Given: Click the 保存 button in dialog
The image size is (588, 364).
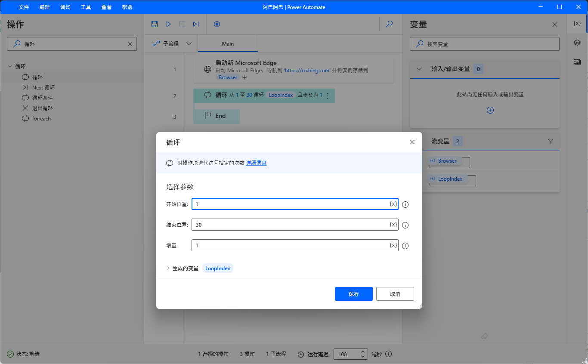Looking at the screenshot, I should click(x=354, y=294).
